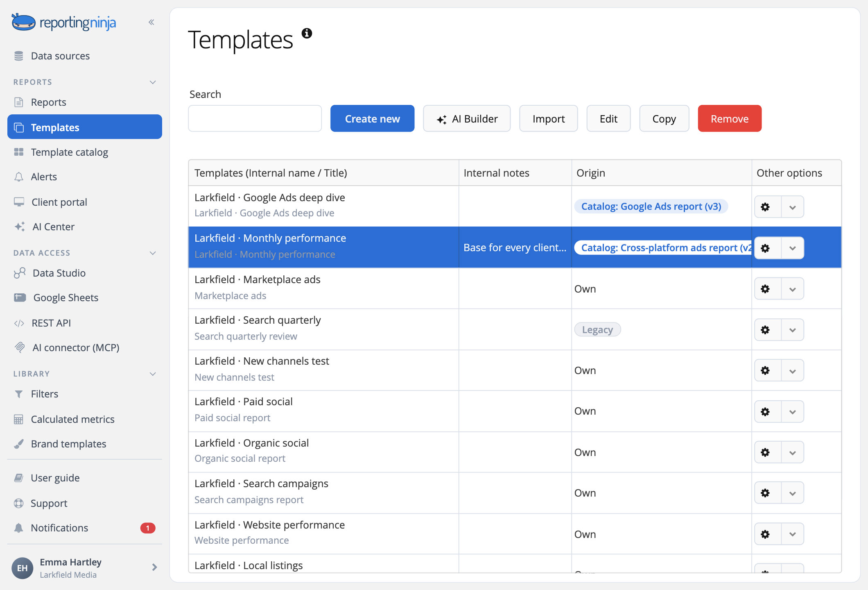Open gear settings for Organic social row
This screenshot has width=868, height=590.
(765, 452)
